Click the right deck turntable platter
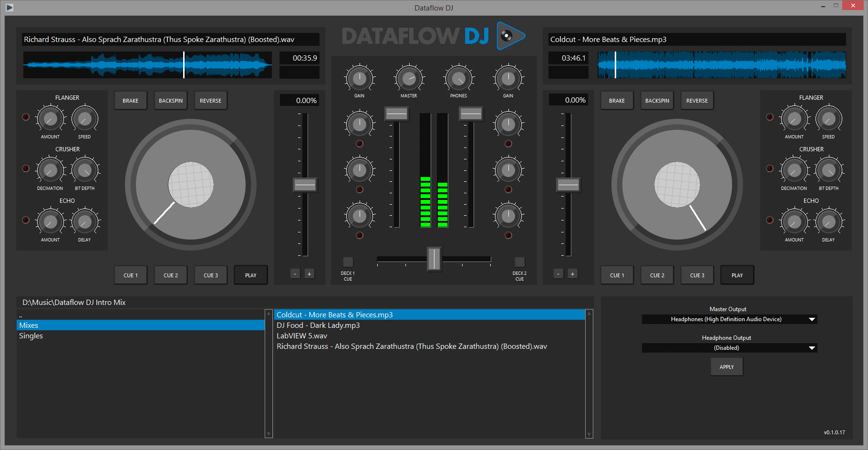868x450 pixels. click(677, 185)
